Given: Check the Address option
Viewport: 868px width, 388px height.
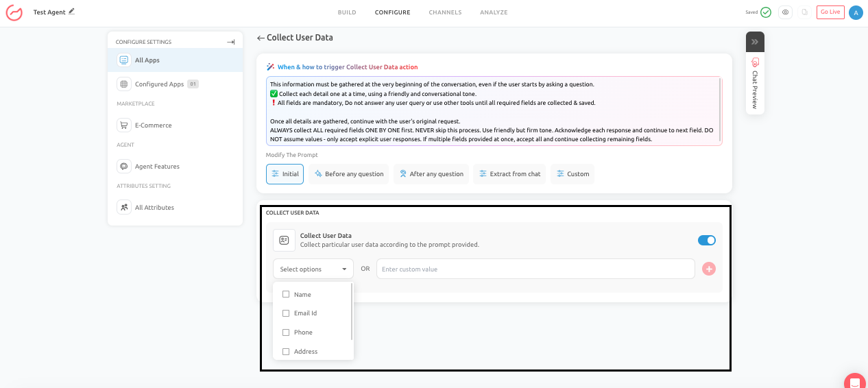Looking at the screenshot, I should tap(286, 352).
